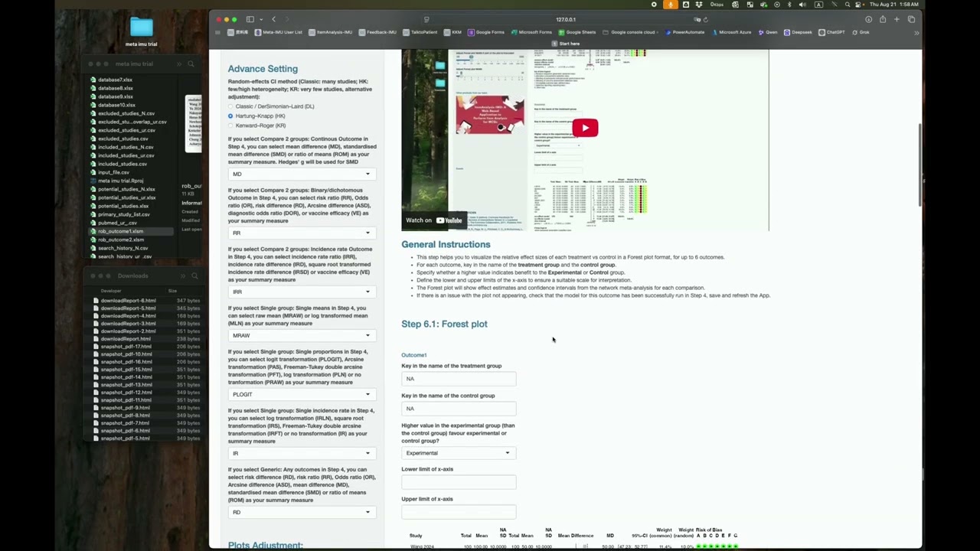Show Safari tab overview icon
Image resolution: width=980 pixels, height=551 pixels.
pyautogui.click(x=911, y=19)
